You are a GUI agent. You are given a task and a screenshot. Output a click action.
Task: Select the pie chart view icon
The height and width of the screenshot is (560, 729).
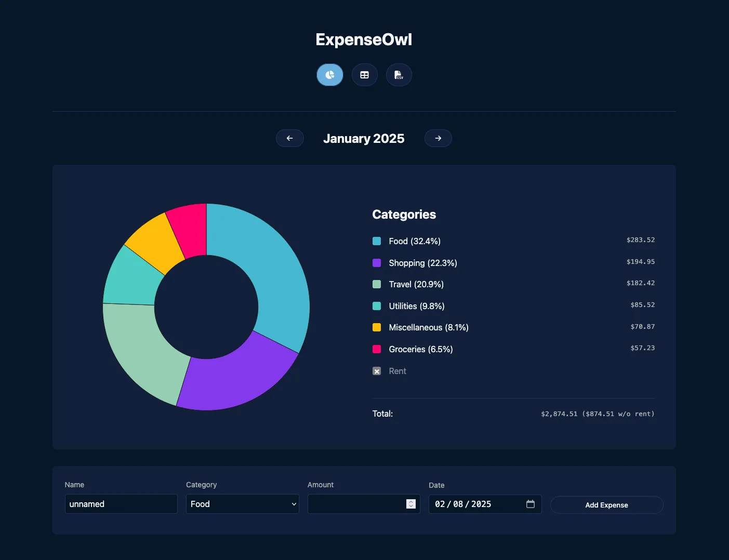pyautogui.click(x=329, y=75)
